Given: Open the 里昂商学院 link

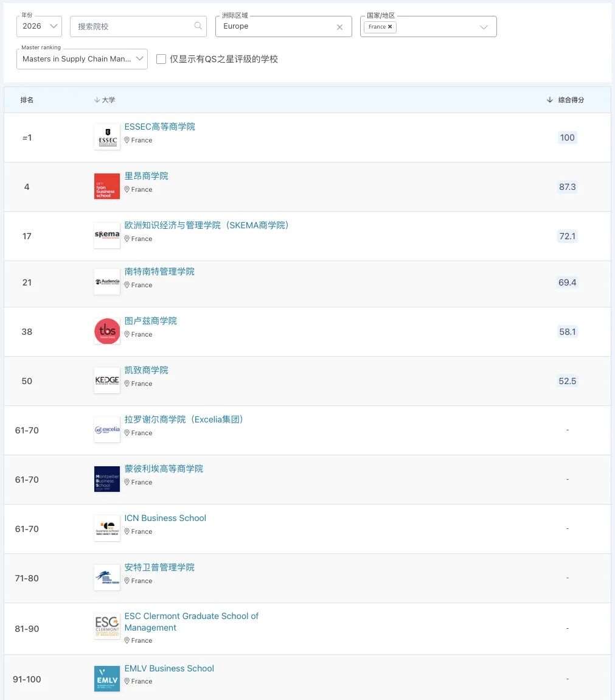Looking at the screenshot, I should tap(146, 175).
